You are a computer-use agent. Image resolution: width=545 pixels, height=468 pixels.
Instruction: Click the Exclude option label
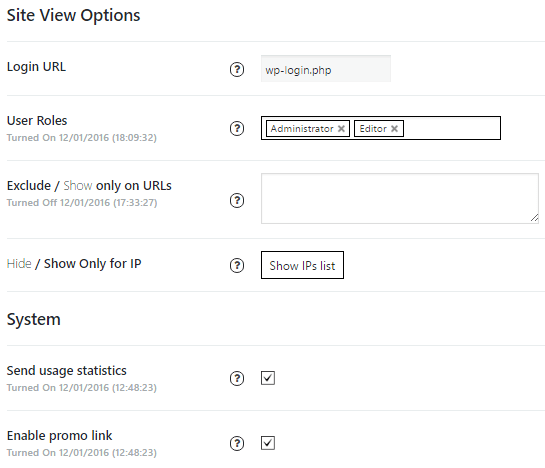pyautogui.click(x=29, y=186)
